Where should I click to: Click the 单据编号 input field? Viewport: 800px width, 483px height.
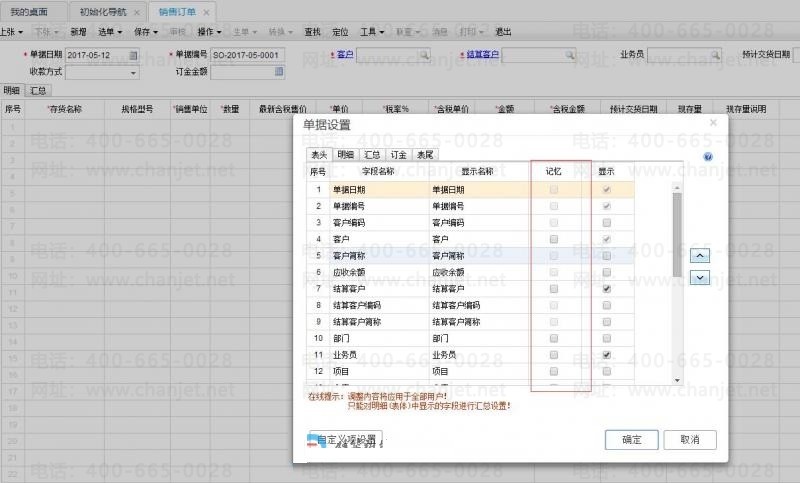pos(247,55)
